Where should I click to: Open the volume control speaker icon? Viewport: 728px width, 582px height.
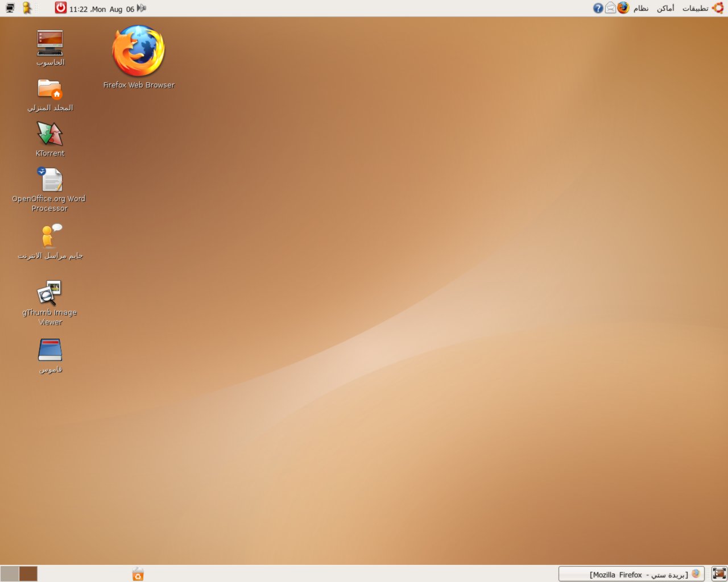pyautogui.click(x=142, y=8)
